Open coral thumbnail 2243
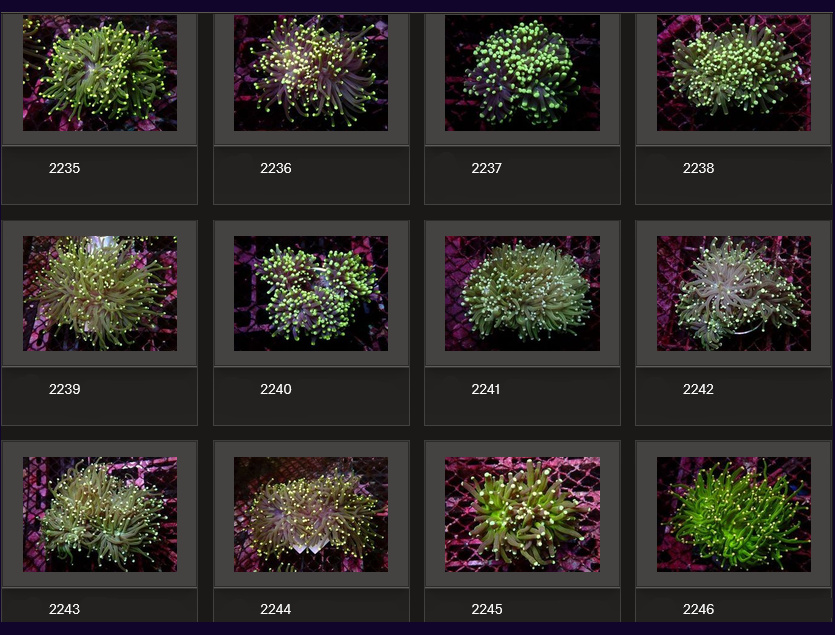835x635 pixels. [100, 514]
